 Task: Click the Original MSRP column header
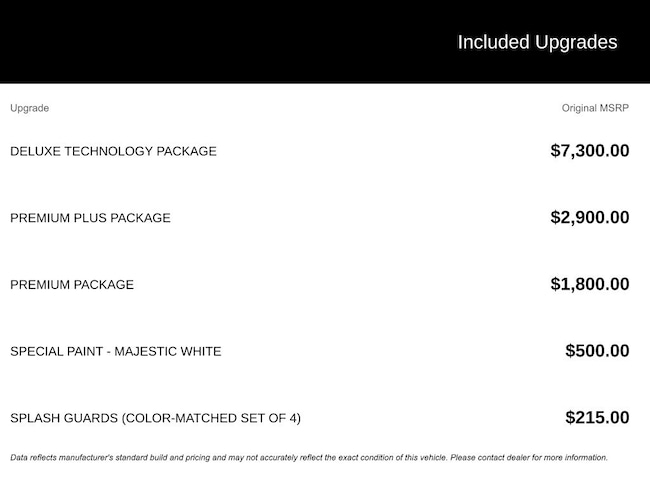pos(595,108)
